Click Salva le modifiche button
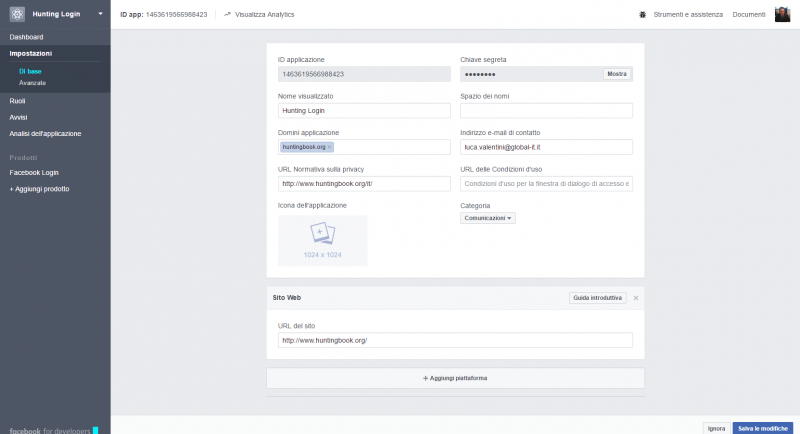800x434 pixels. (763, 428)
